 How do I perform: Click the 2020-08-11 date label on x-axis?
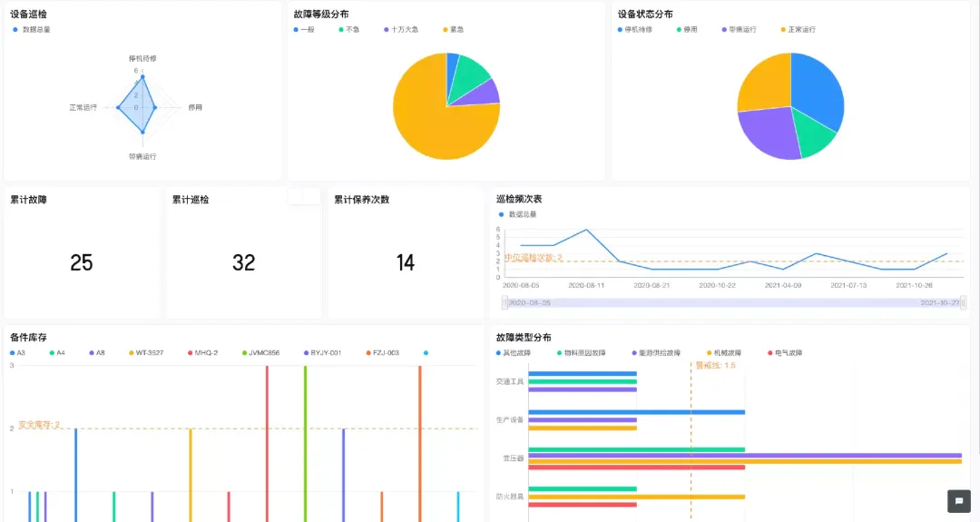[x=586, y=285]
